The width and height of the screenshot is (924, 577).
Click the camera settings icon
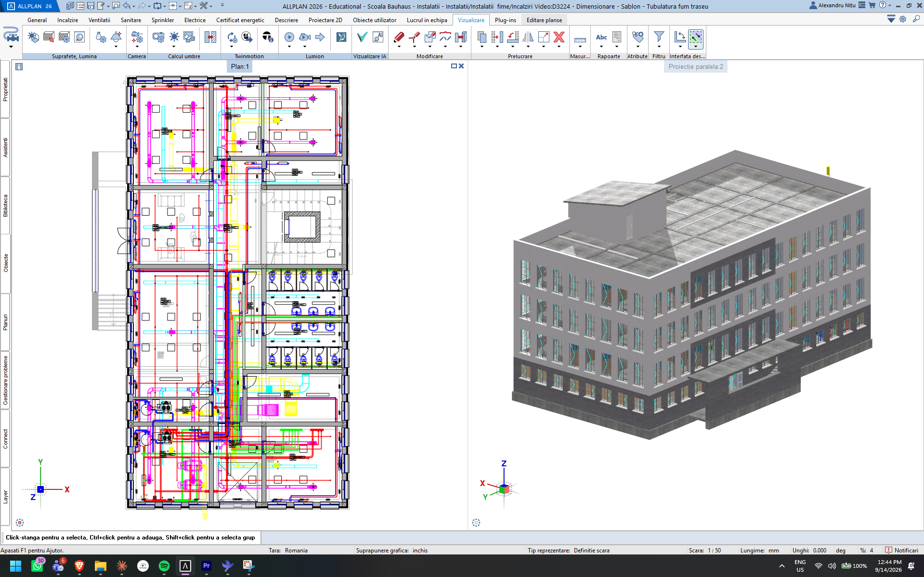(137, 37)
